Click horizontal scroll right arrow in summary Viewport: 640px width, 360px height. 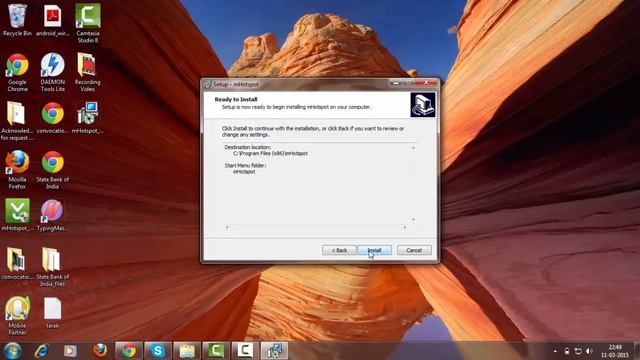[x=405, y=227]
